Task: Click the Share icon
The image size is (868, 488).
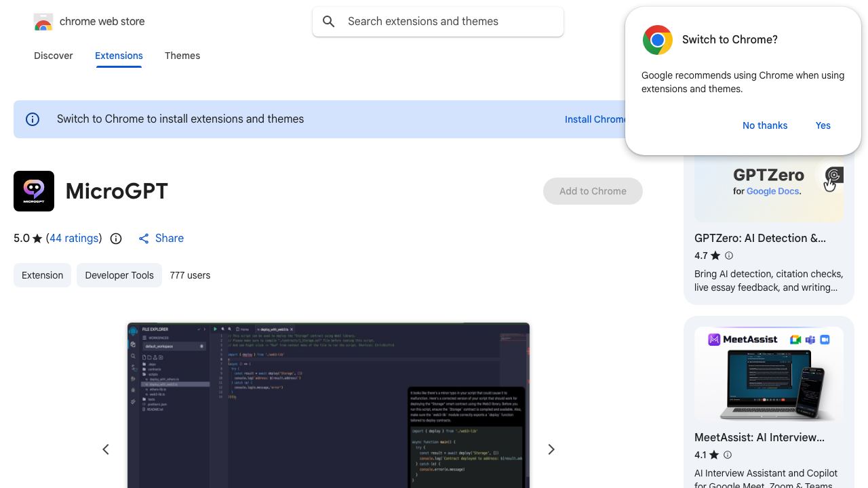Action: (x=144, y=239)
